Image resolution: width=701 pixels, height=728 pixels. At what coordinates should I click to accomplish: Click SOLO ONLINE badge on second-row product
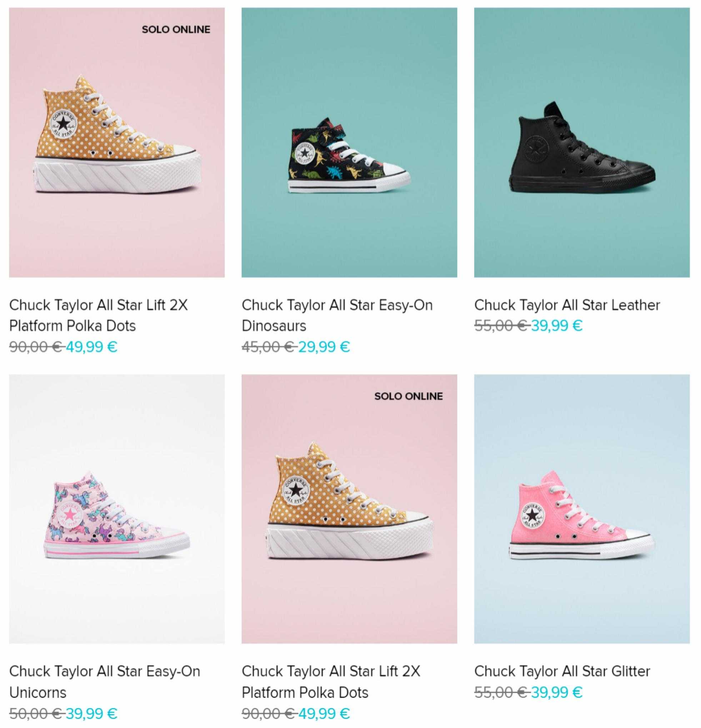(409, 396)
